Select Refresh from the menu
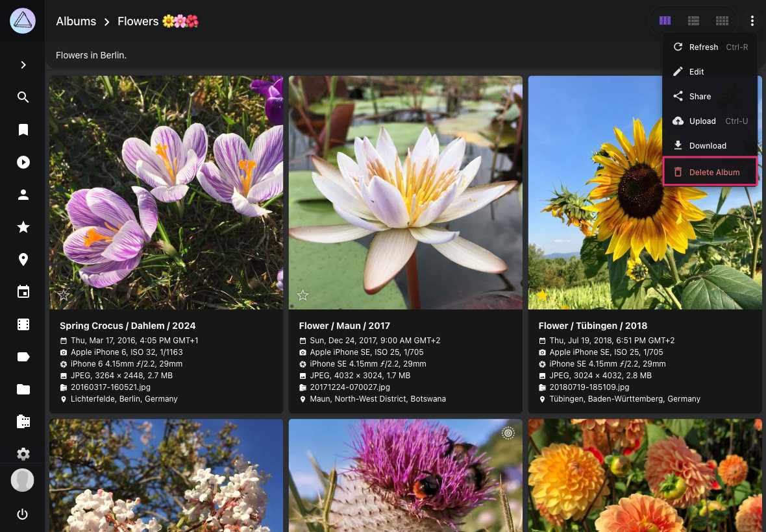The image size is (766, 532). 704,47
